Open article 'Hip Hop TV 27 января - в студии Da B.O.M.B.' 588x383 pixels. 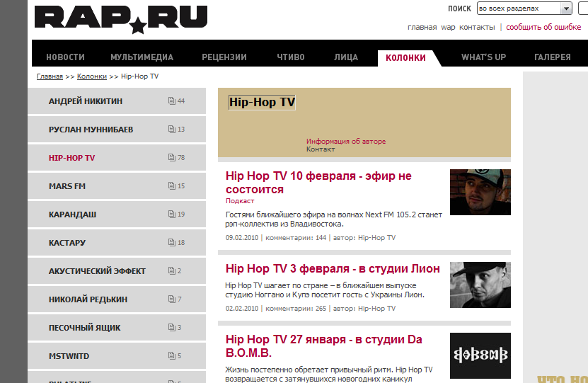click(323, 346)
